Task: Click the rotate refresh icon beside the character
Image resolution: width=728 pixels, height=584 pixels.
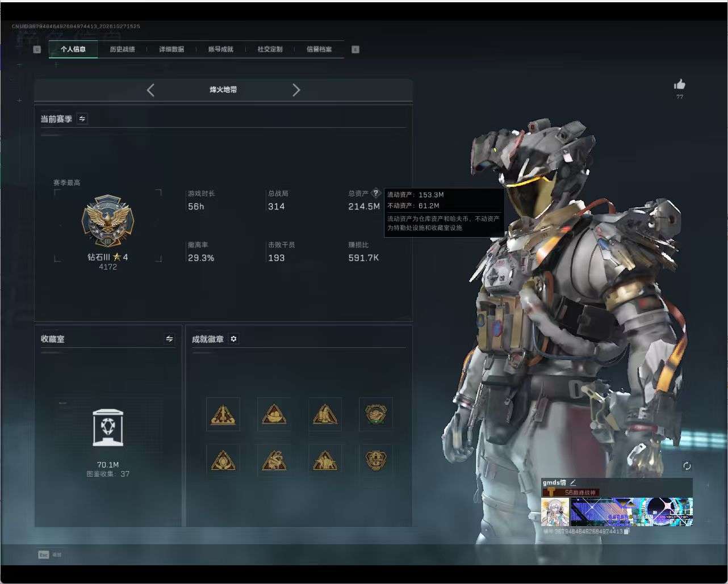Action: click(687, 466)
